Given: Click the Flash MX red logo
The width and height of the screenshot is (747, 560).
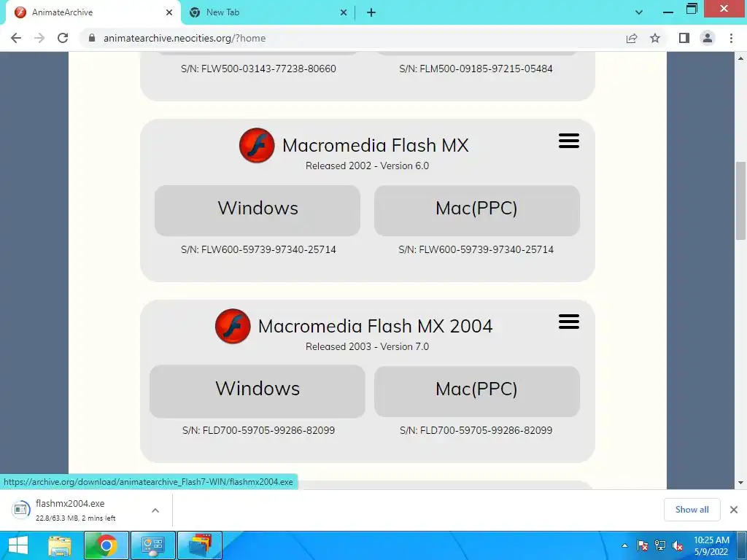Looking at the screenshot, I should pyautogui.click(x=257, y=145).
